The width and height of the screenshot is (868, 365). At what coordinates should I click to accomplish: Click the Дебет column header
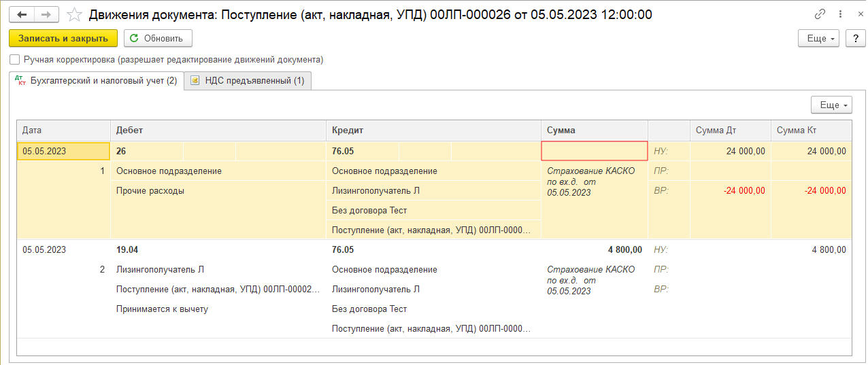coord(218,130)
